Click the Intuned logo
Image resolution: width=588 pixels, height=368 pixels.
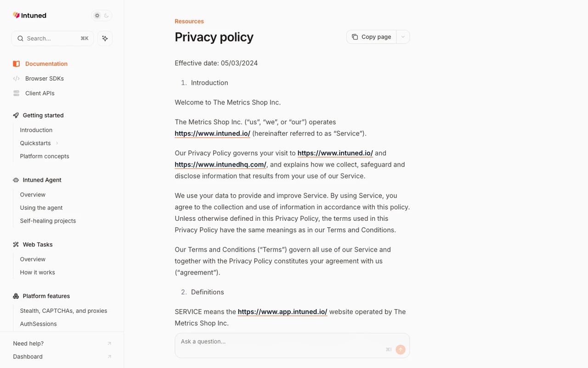tap(29, 16)
